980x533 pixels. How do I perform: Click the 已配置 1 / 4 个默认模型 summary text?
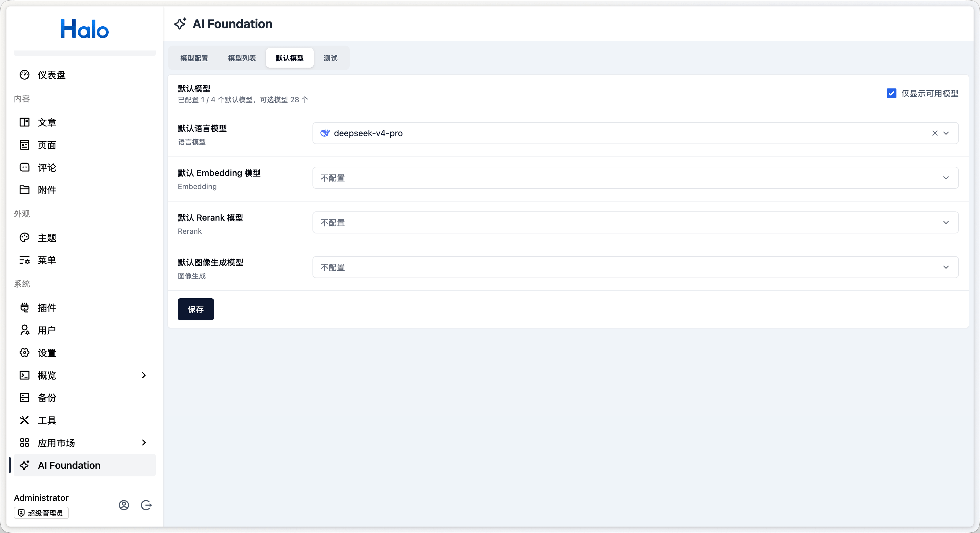[243, 100]
